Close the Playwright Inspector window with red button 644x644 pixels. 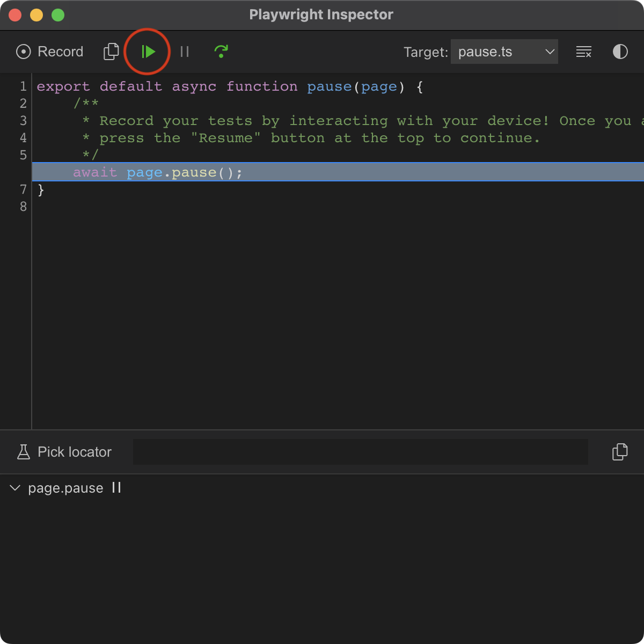15,15
